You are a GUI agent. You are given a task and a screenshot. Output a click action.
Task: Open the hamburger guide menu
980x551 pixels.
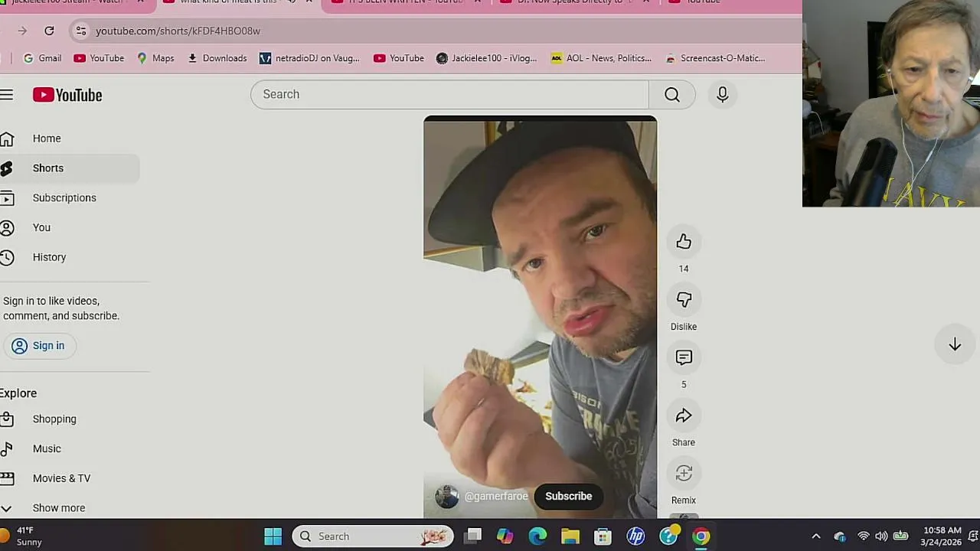7,95
